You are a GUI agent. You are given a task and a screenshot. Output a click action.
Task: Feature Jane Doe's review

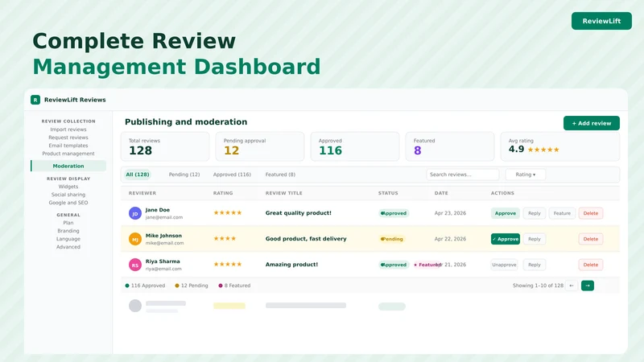coord(562,213)
